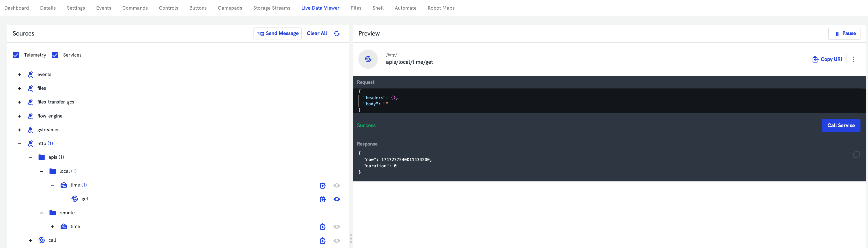Image resolution: width=868 pixels, height=248 pixels.
Task: Switch to the Gamepads tab
Action: pos(230,8)
